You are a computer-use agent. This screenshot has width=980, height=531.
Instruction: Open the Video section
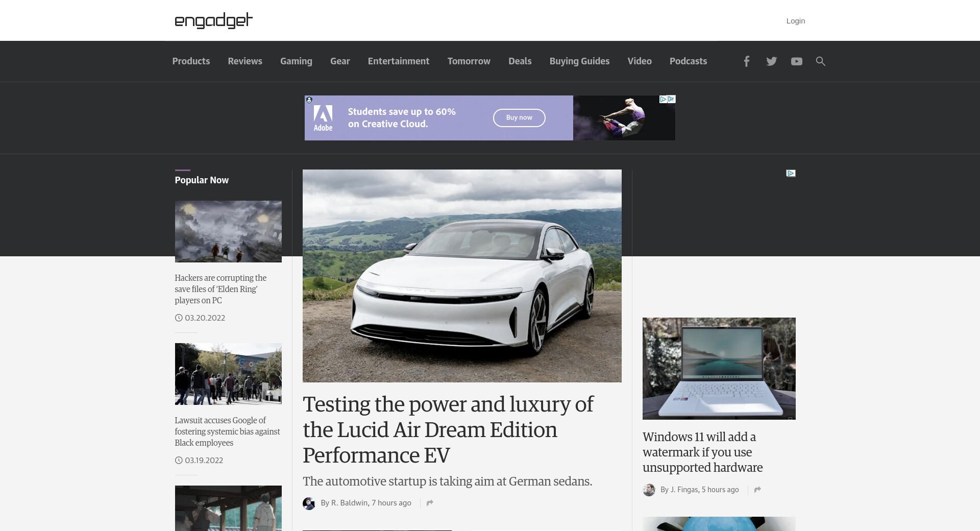click(640, 61)
